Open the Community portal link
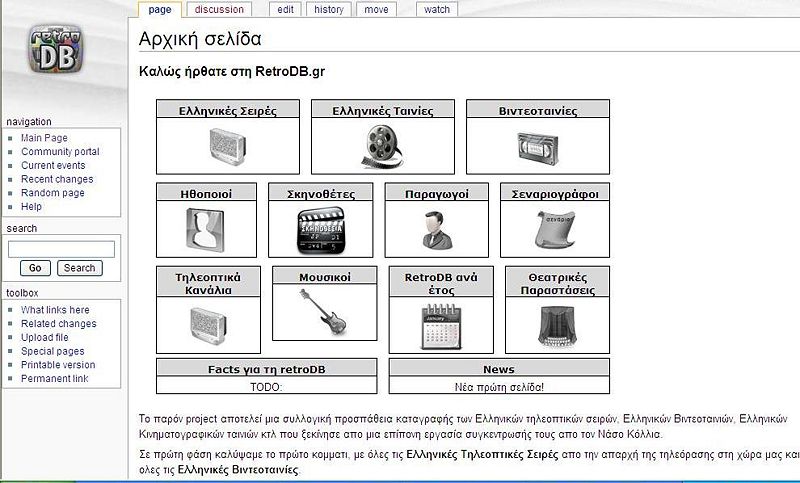The image size is (800, 483). pos(60,151)
